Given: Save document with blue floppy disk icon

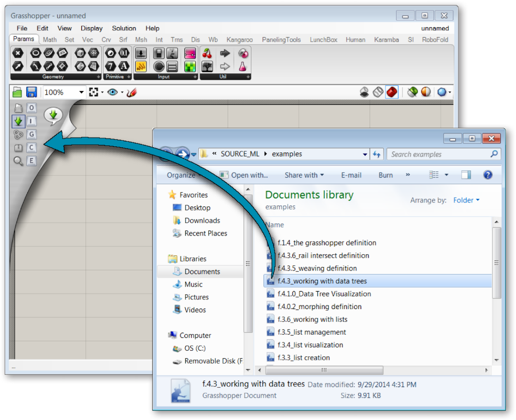Looking at the screenshot, I should click(31, 92).
